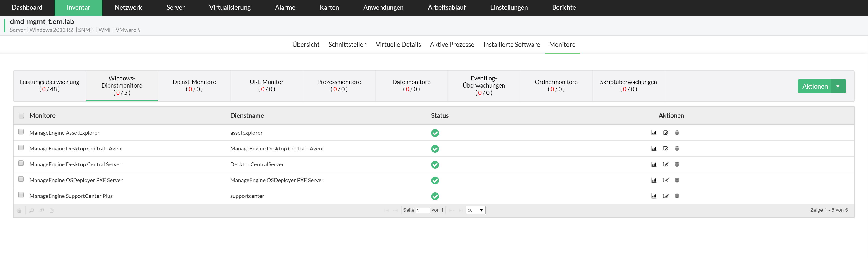Click the supportcenter status checkmark
This screenshot has height=258, width=868.
tap(435, 196)
